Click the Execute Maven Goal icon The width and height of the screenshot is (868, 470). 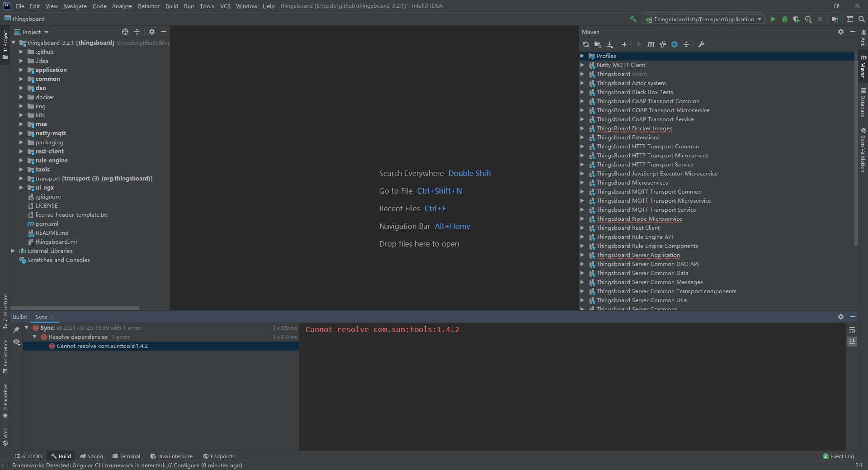(651, 44)
